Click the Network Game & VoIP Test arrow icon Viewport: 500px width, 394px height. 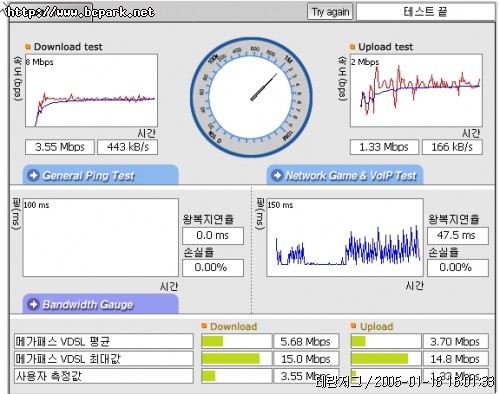[277, 175]
